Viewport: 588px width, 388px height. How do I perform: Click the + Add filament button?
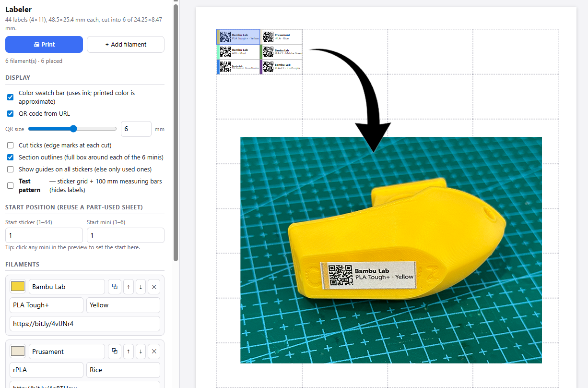click(x=126, y=44)
